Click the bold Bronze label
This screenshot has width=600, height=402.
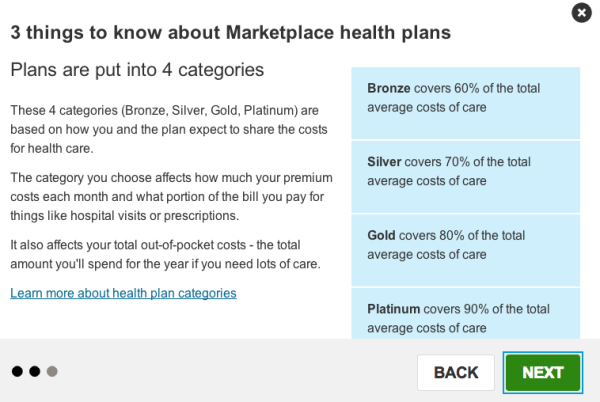389,88
